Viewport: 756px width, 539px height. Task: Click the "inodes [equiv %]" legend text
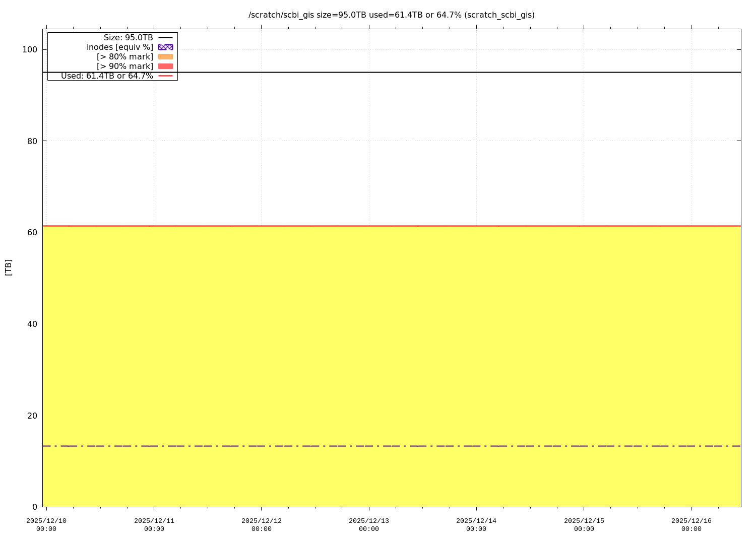(x=119, y=47)
